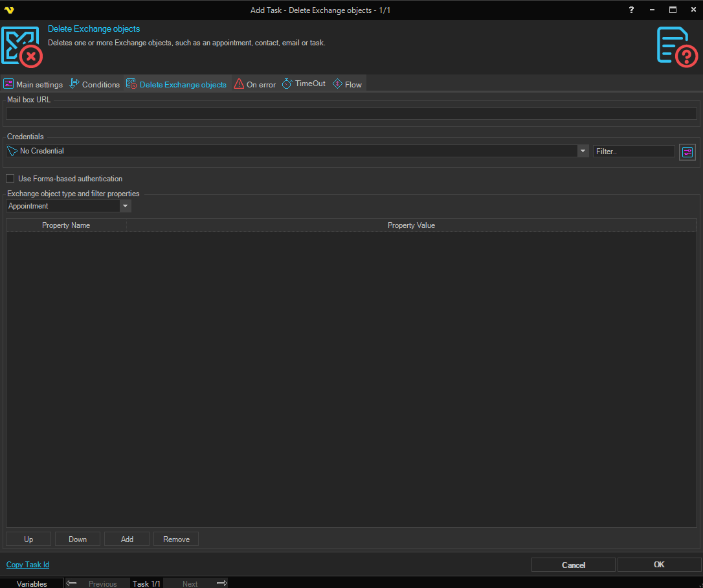Open the Appointment object type dropdown

(x=126, y=206)
